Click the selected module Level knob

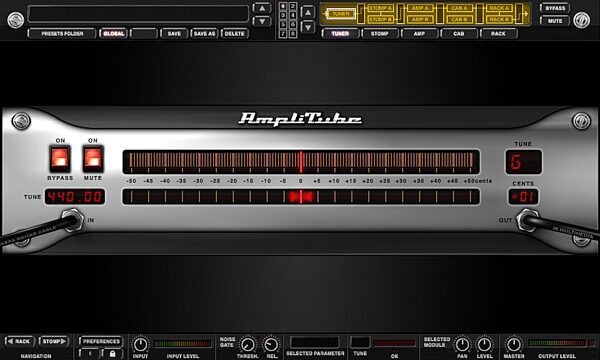[x=484, y=345]
